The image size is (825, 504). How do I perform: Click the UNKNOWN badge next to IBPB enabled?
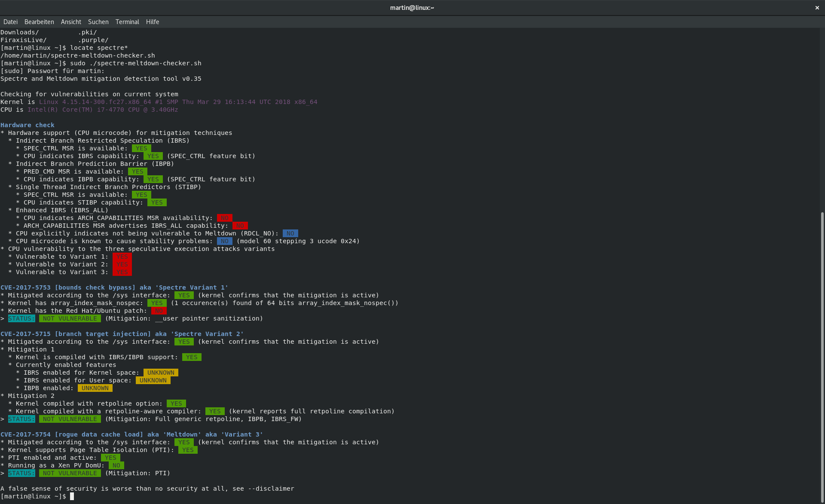95,388
